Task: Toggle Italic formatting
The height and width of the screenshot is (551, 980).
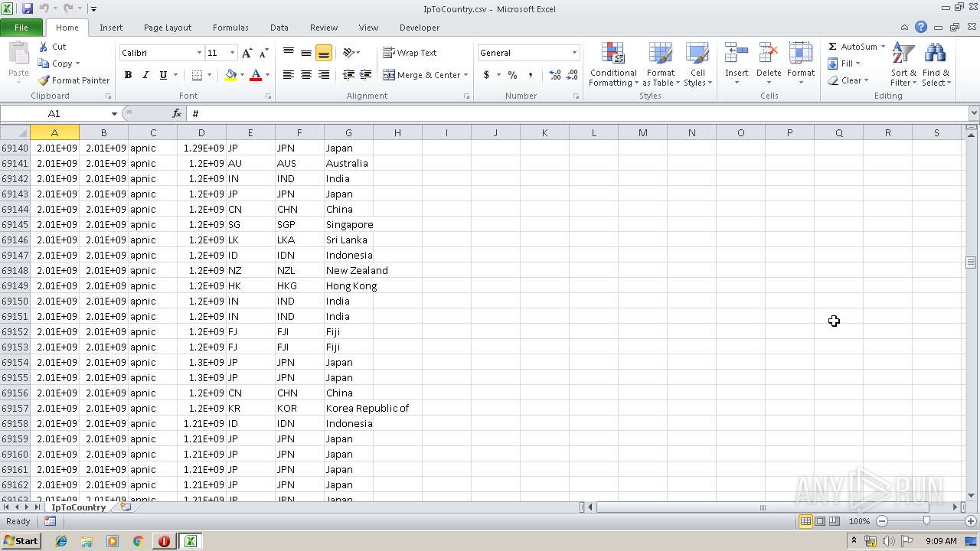Action: pos(145,75)
